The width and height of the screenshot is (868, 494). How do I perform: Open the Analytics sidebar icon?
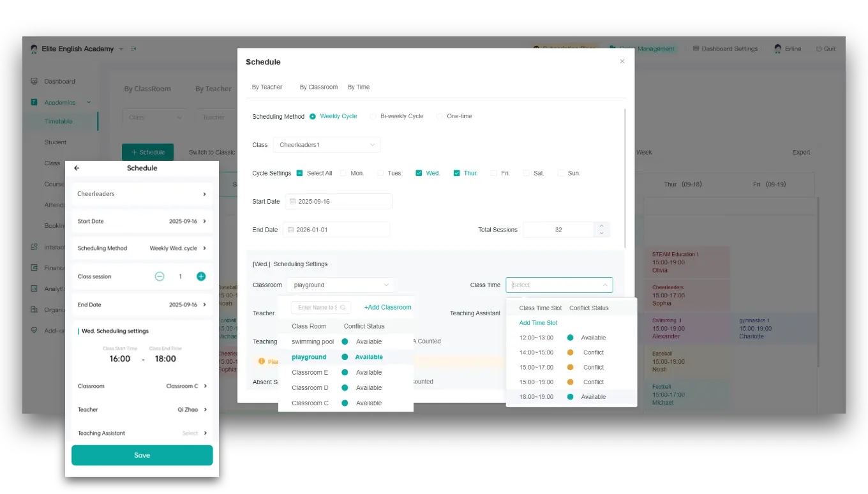[x=34, y=288]
